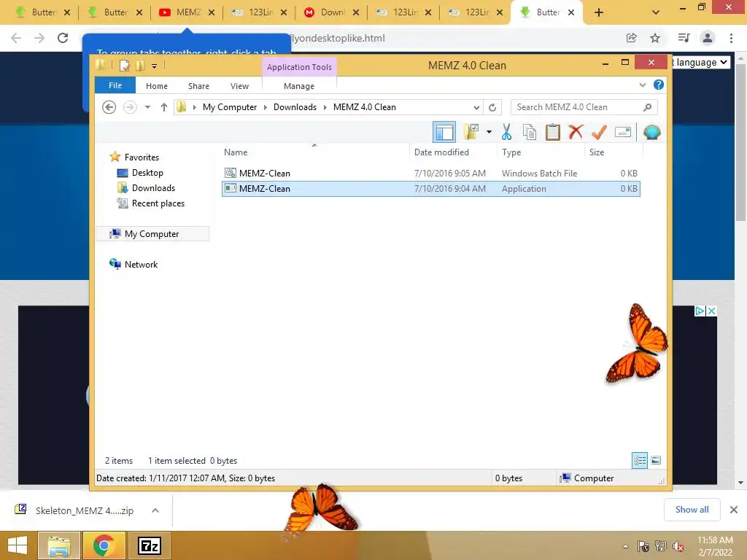The width and height of the screenshot is (747, 560).
Task: Open the File menu in Explorer
Action: coord(115,85)
